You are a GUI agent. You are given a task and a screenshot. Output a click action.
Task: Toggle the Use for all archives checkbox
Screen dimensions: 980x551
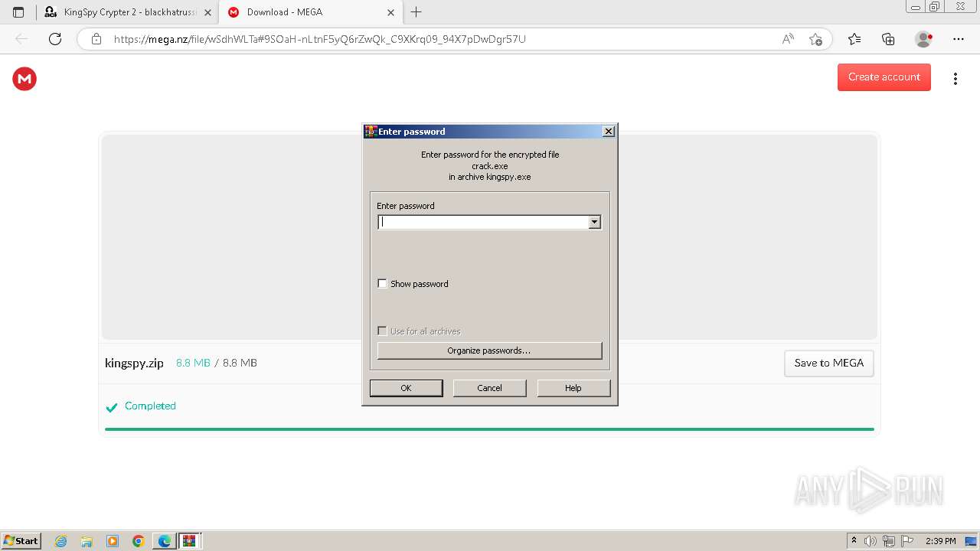tap(382, 331)
